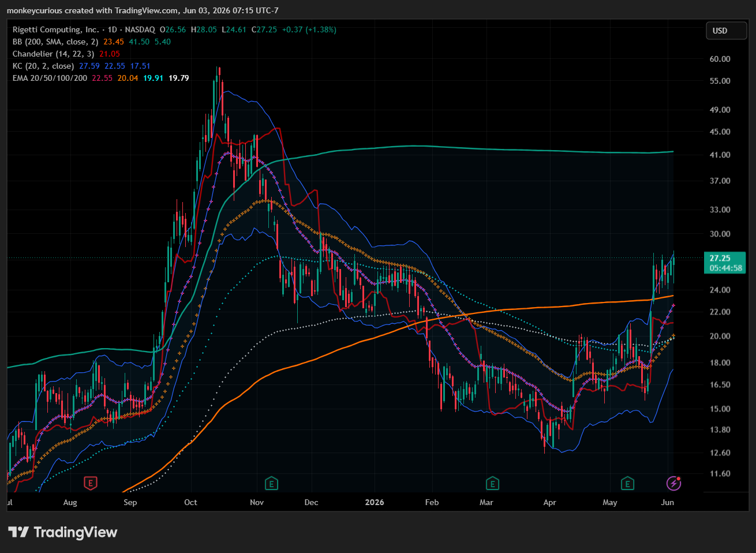Click the 33.00 price axis label
756x553 pixels.
pos(720,210)
